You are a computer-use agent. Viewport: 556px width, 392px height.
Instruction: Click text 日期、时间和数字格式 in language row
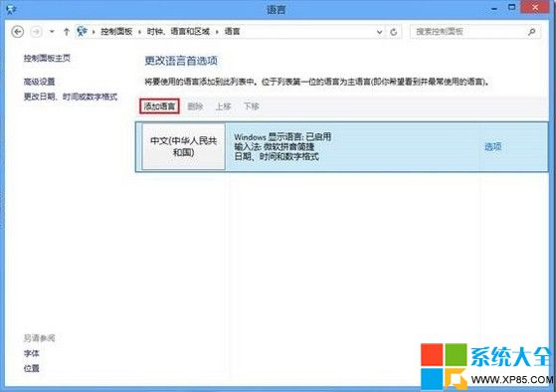click(277, 156)
